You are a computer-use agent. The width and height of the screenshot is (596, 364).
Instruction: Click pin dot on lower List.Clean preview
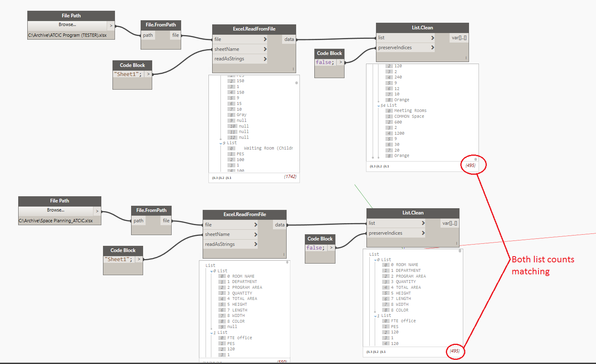[460, 251]
